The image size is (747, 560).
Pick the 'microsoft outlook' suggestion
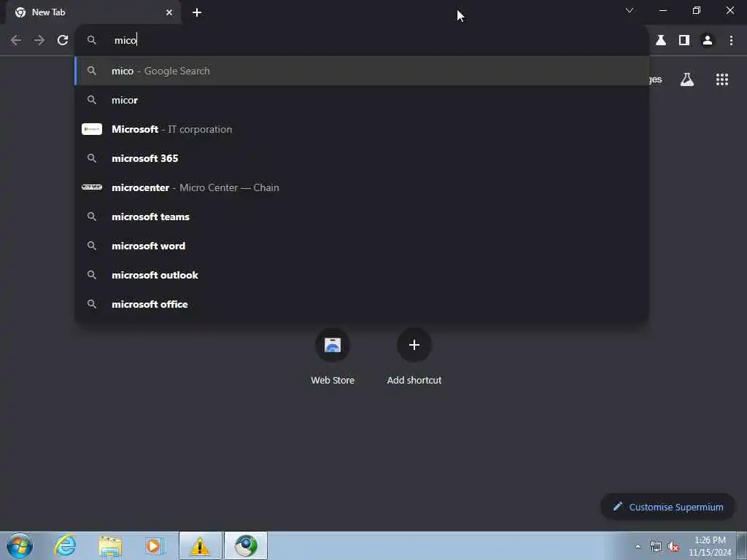click(x=362, y=275)
